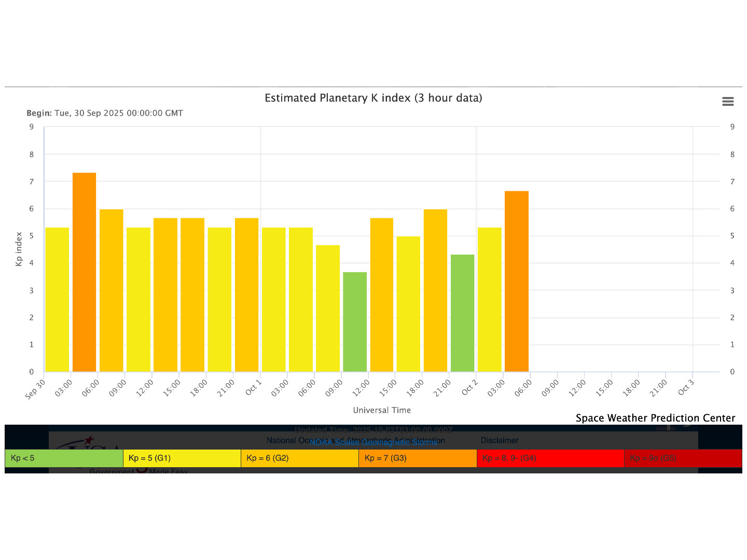The image size is (747, 560).
Task: Click the shortest green bar on Oct 1
Action: click(355, 322)
